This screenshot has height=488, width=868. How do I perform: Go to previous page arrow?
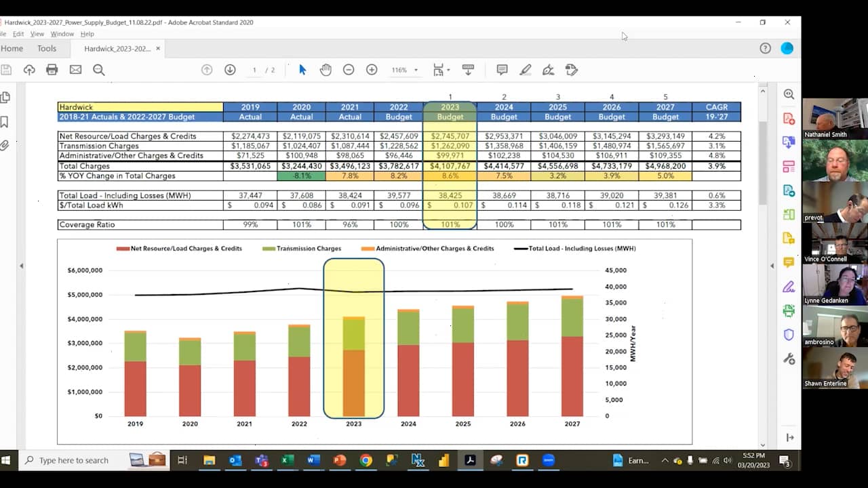[x=207, y=70]
